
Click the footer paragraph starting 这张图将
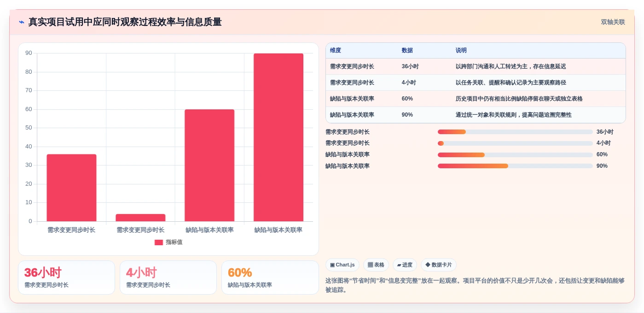coord(475,285)
